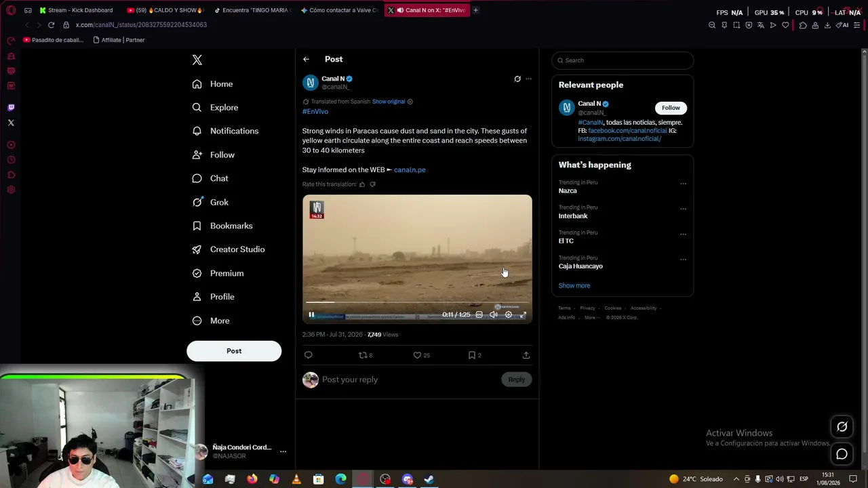Viewport: 868px width, 488px height.
Task: Click the back arrow beside Post heading
Action: pos(306,60)
